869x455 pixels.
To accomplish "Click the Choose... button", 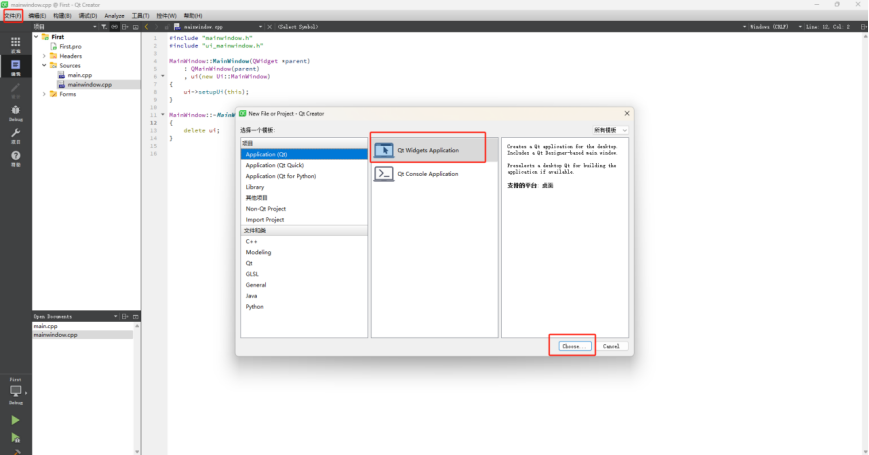I will (x=575, y=346).
